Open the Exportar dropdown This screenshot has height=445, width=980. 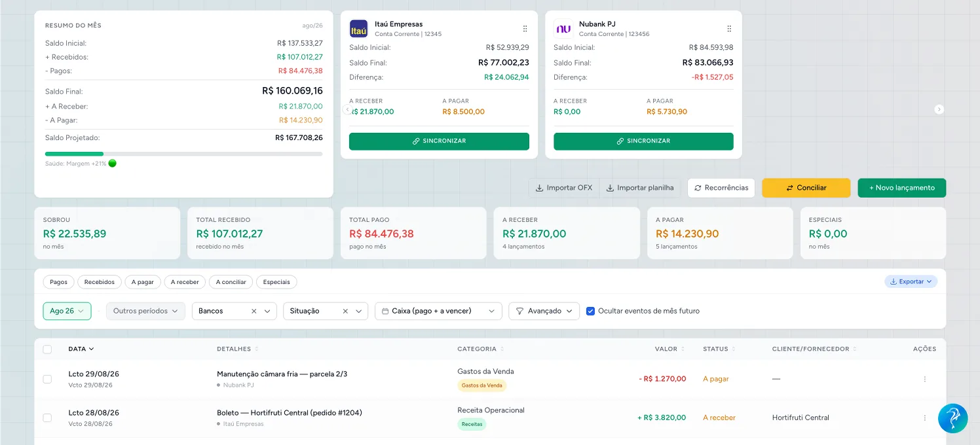[x=911, y=281]
